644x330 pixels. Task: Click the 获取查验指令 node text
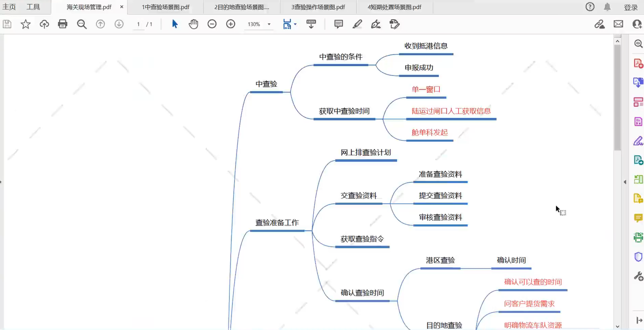[362, 239]
